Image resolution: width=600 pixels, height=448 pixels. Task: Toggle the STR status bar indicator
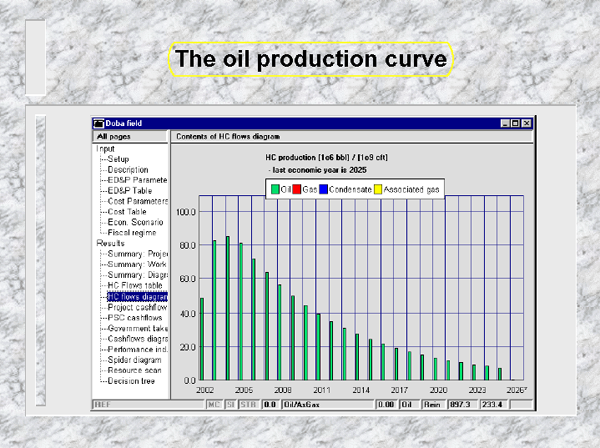[x=248, y=405]
